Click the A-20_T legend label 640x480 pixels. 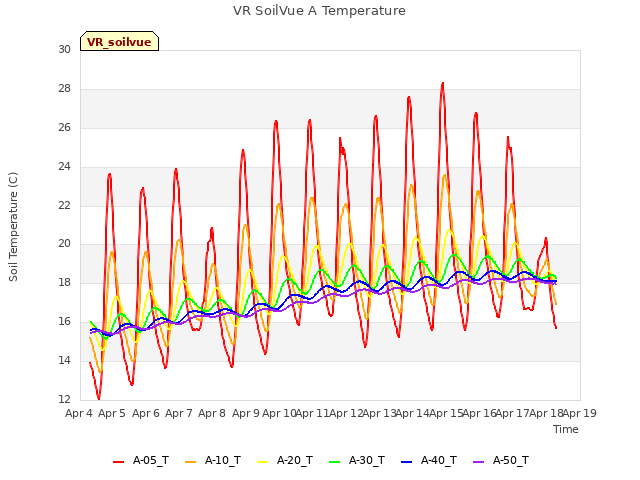[x=295, y=460]
